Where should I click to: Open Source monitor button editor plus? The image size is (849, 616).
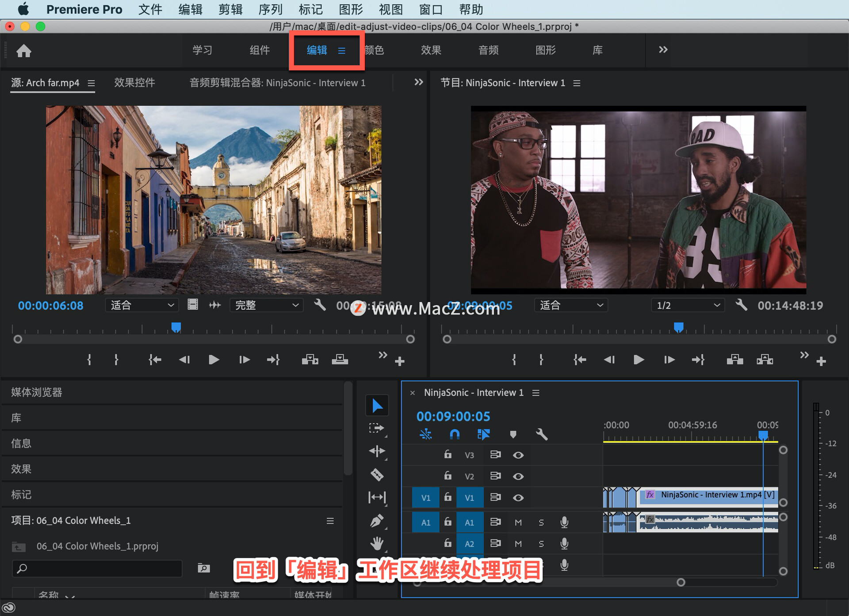[x=400, y=362]
